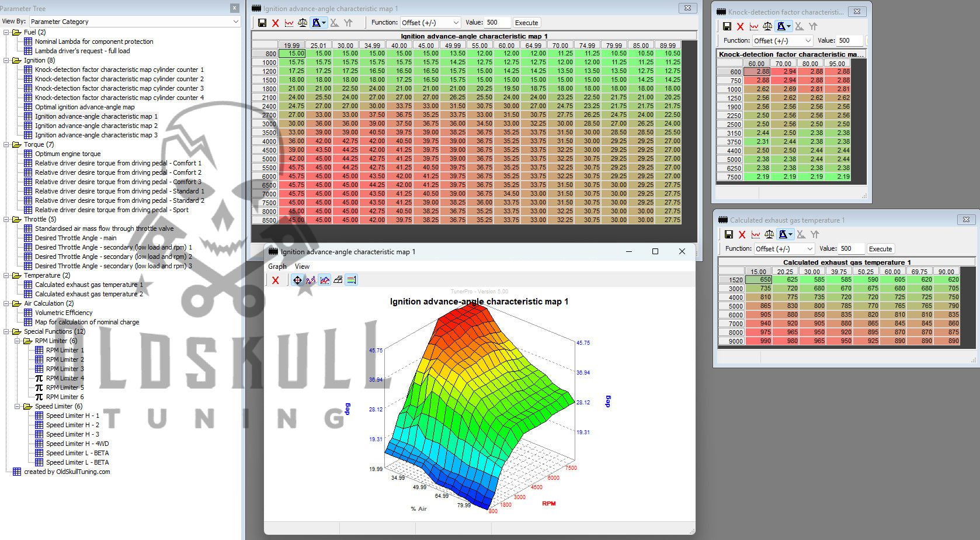The width and height of the screenshot is (980, 540).
Task: Open the Graph menu
Action: 277,266
